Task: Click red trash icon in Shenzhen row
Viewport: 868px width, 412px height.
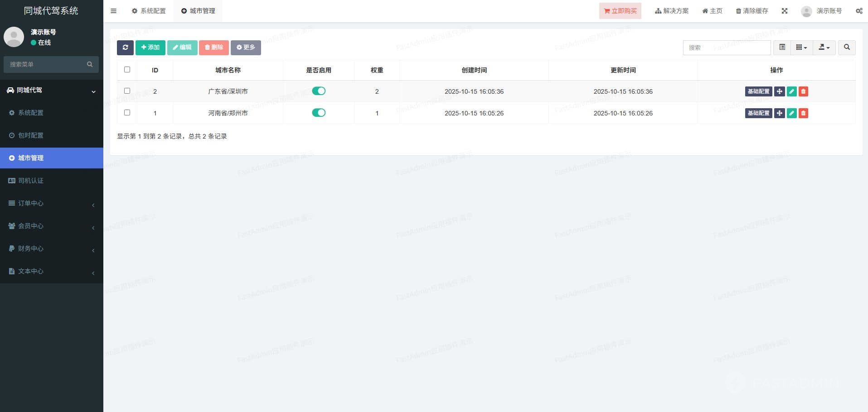Action: pos(803,91)
